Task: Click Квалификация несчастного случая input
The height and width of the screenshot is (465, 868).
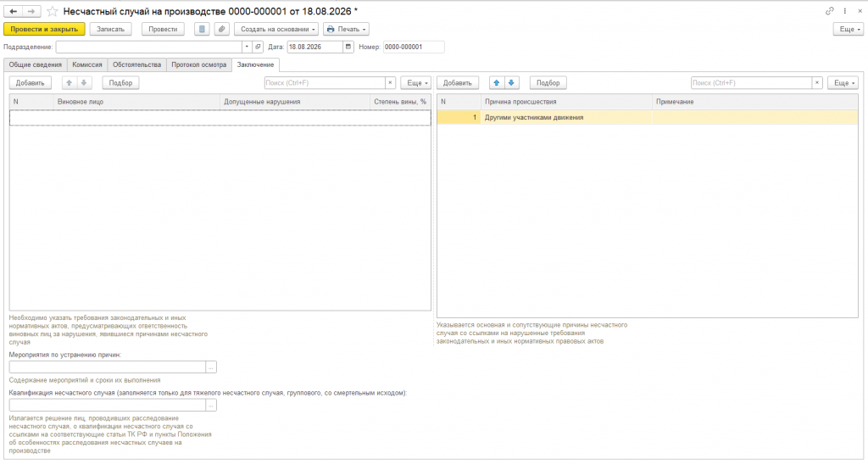Action: (108, 406)
